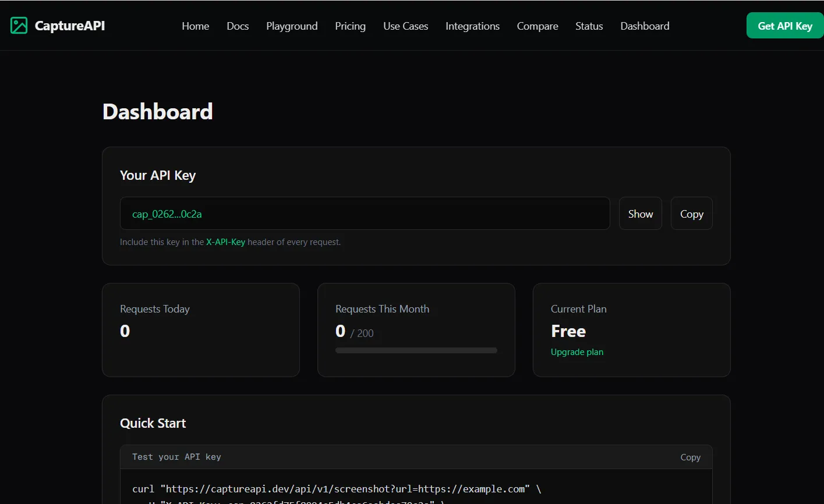Click the Dashboard page heading
The height and width of the screenshot is (504, 824).
pyautogui.click(x=158, y=112)
